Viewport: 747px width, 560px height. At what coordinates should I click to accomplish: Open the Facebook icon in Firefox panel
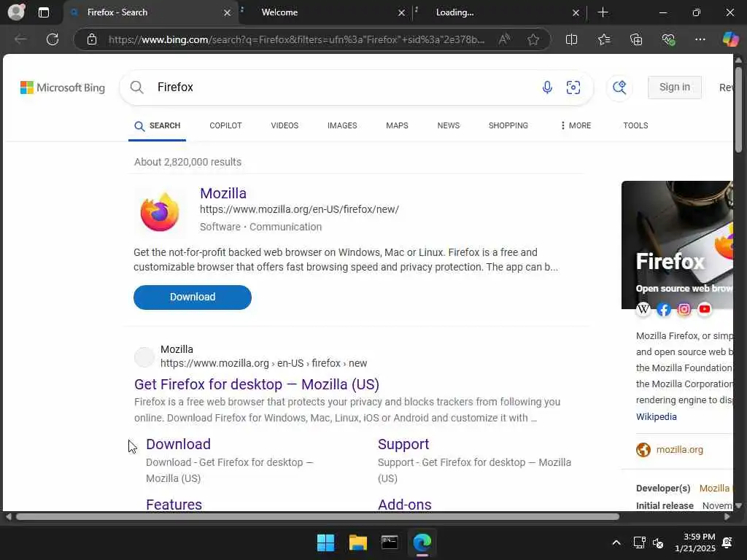(664, 309)
